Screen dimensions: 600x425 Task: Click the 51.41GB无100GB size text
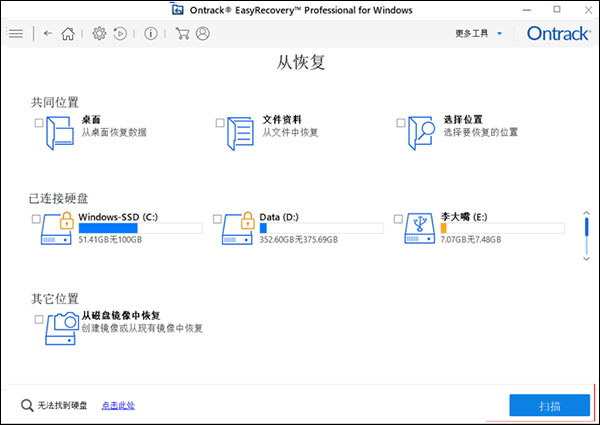tap(110, 240)
